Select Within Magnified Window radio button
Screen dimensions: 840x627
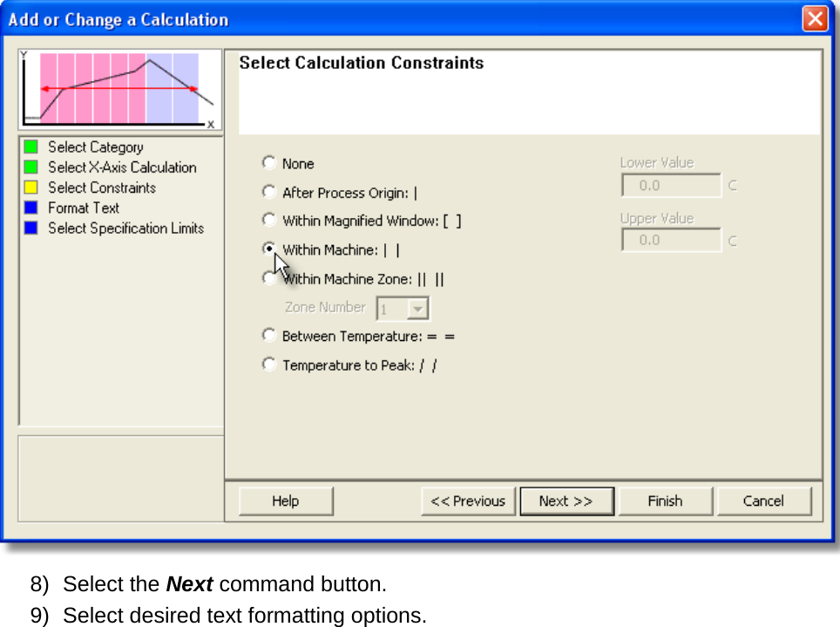coord(269,220)
